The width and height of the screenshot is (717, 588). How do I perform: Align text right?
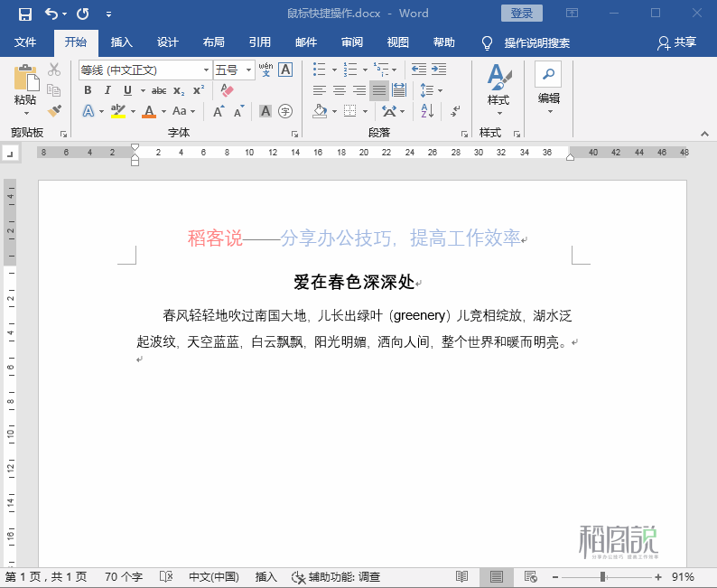359,90
